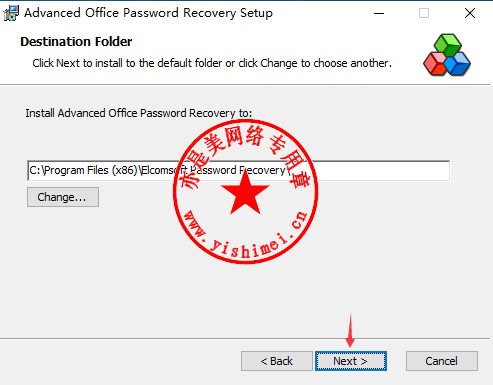Click the red cube in the logo

(435, 64)
